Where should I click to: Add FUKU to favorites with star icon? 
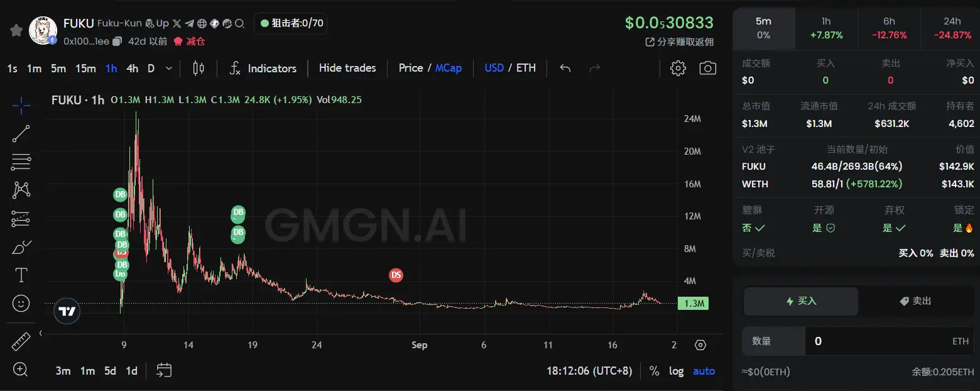point(16,31)
